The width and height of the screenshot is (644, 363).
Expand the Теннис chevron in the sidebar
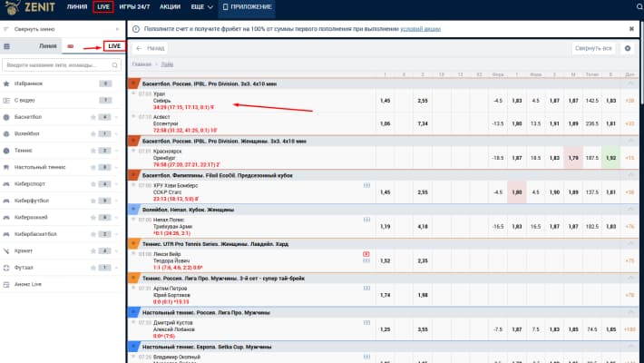(117, 151)
